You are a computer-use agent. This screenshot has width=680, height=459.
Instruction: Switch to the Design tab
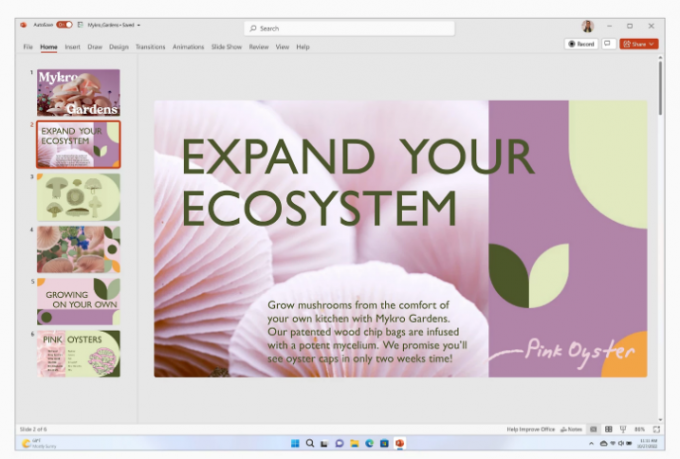[x=118, y=47]
